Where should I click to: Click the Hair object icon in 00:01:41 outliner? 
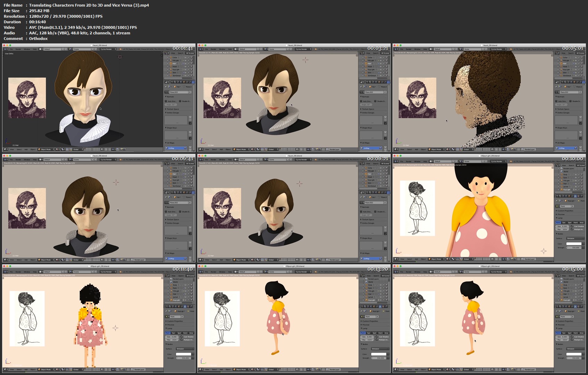coord(171,64)
